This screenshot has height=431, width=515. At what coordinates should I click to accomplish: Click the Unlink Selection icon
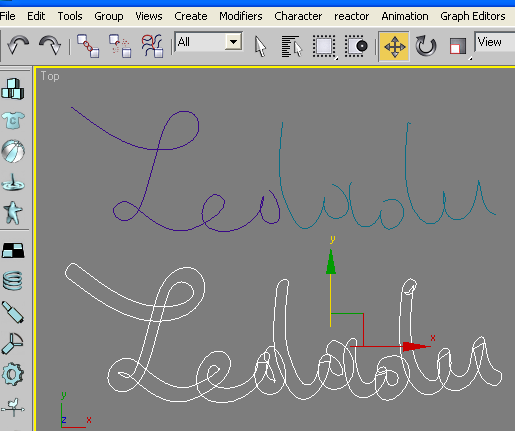[x=120, y=46]
